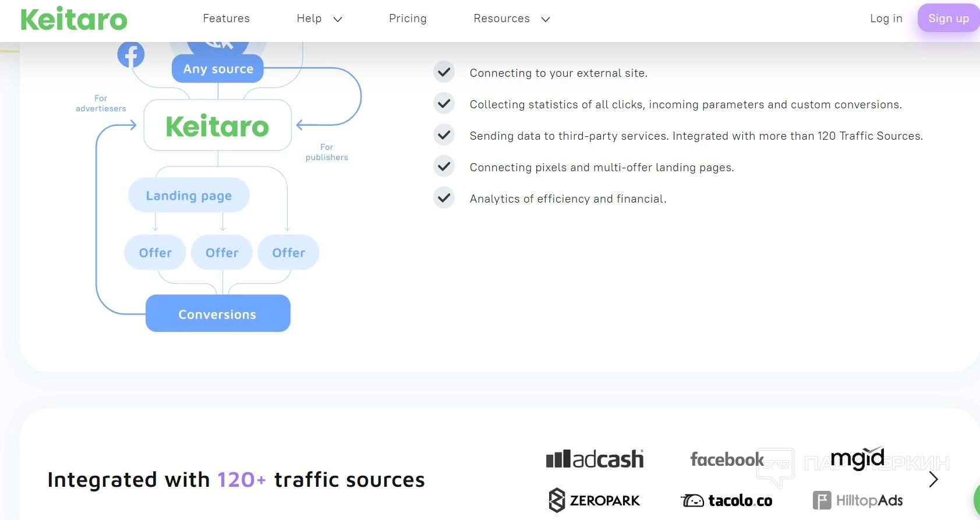Select the Conversions block
The height and width of the screenshot is (520, 980).
(218, 313)
